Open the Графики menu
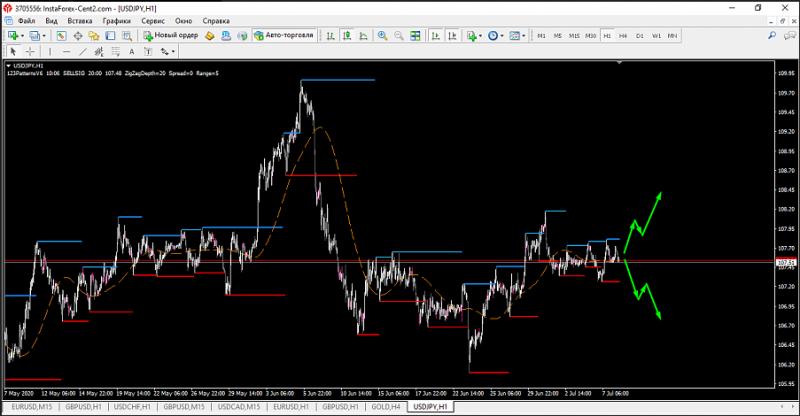 [116, 21]
